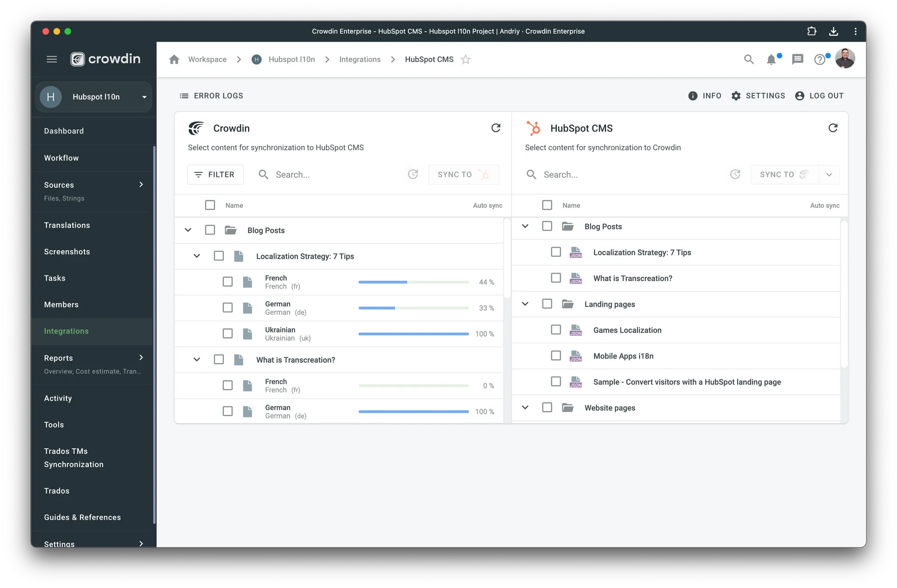Click the Blog Posts folder icon in Crowdin panel

click(x=230, y=230)
